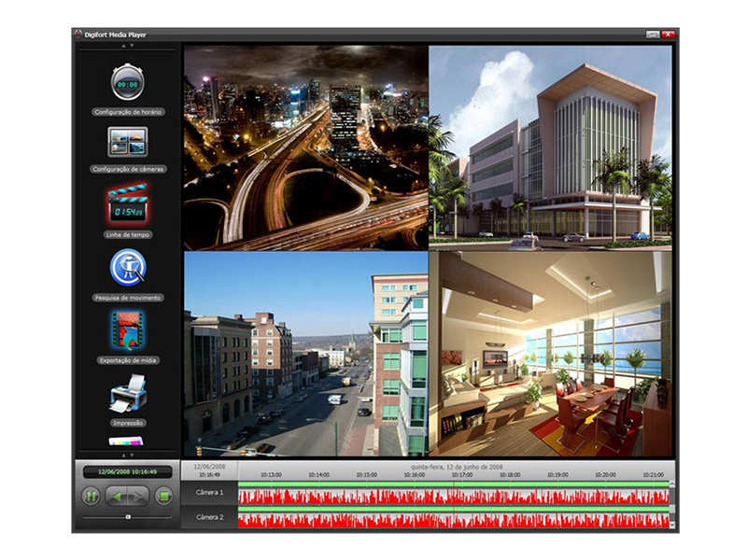Select the night city highway camera view
The height and width of the screenshot is (560, 747).
(304, 147)
